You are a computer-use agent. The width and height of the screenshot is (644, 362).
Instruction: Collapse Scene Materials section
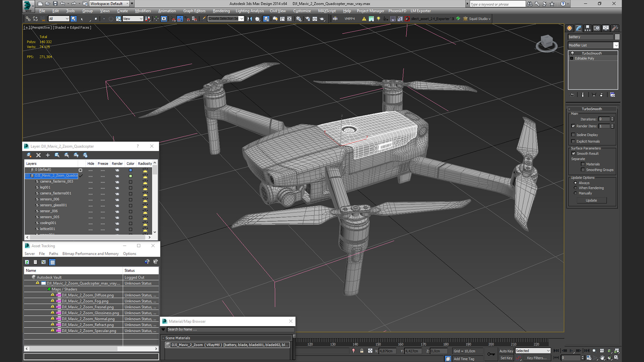pos(163,338)
